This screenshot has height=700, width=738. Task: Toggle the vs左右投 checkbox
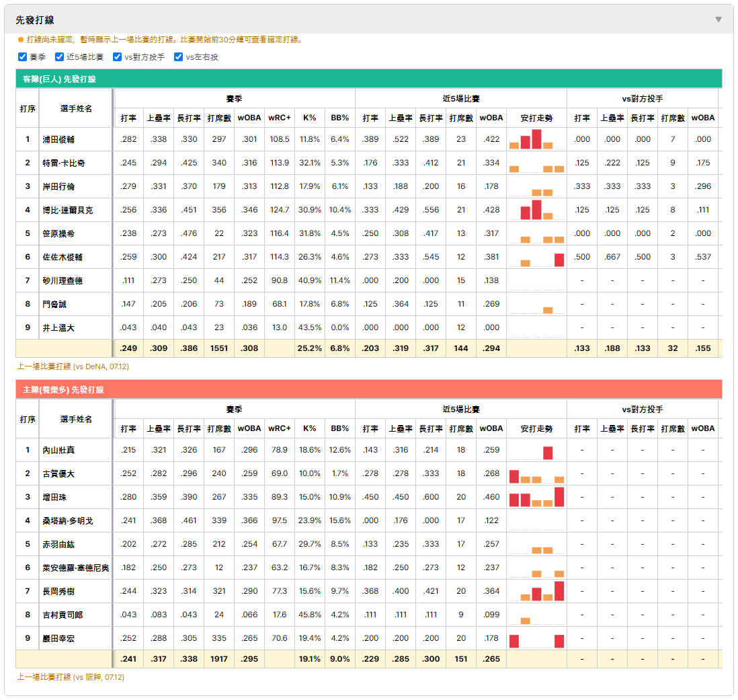point(178,57)
